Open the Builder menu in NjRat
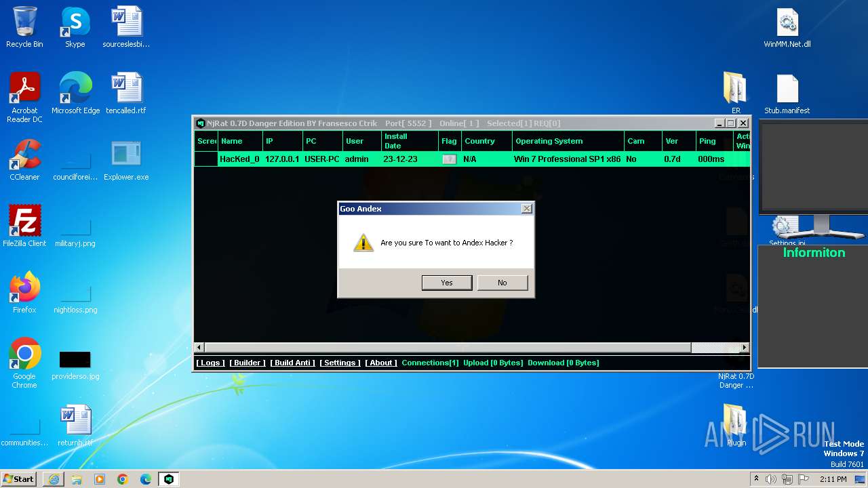The image size is (868, 488). 248,363
